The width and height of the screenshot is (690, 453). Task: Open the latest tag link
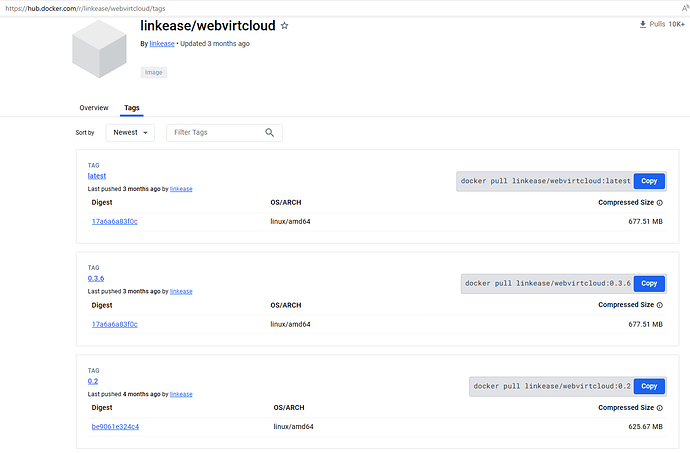[97, 176]
